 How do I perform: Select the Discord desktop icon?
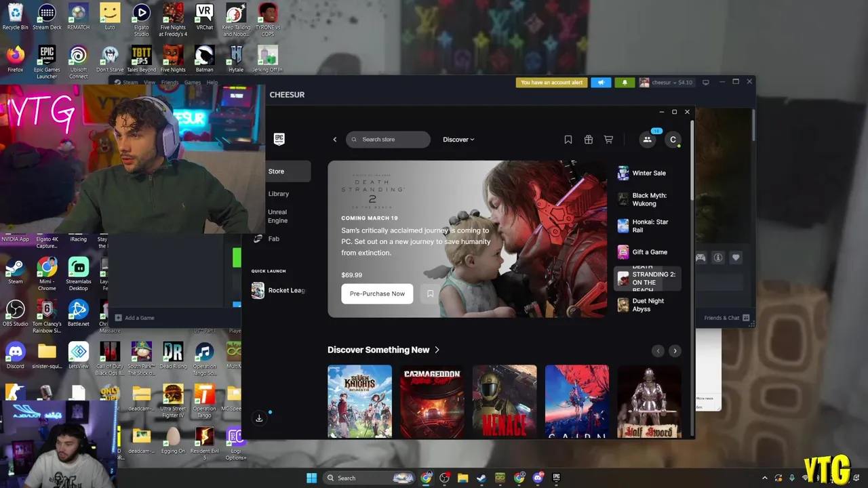pos(15,355)
